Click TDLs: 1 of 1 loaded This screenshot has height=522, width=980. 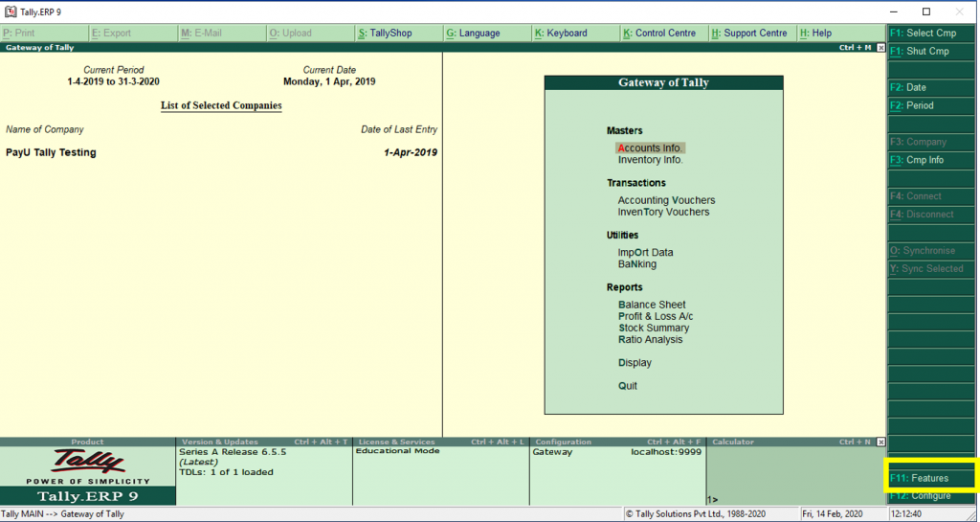click(226, 472)
